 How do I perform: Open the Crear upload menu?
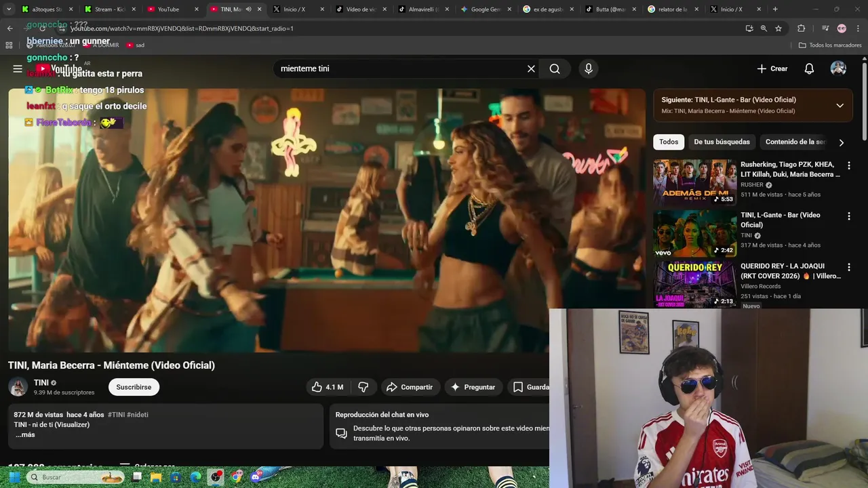pyautogui.click(x=772, y=68)
